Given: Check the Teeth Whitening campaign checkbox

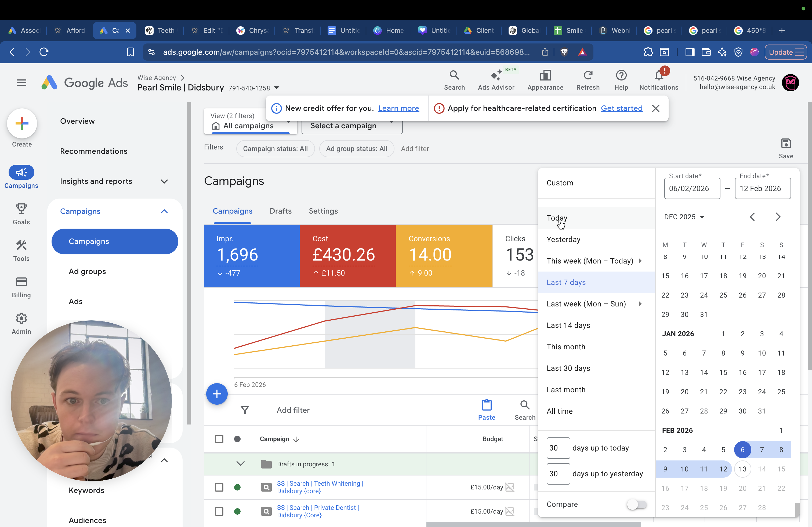Looking at the screenshot, I should (x=219, y=487).
